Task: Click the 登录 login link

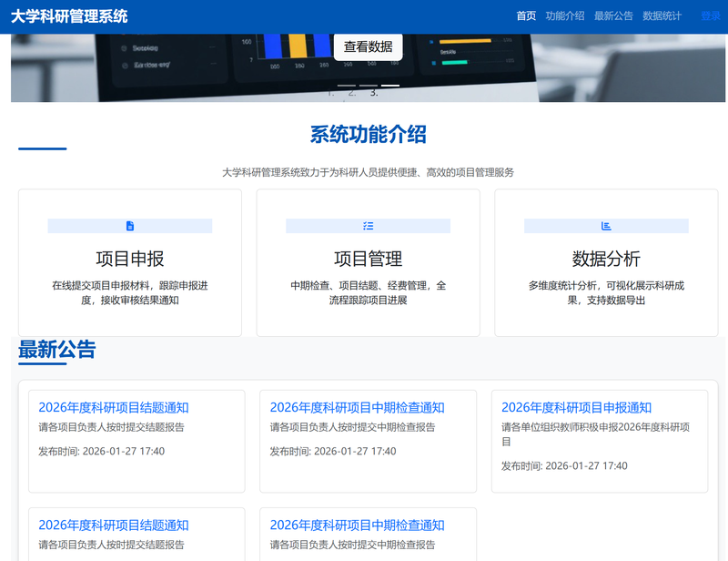Action: pos(711,16)
